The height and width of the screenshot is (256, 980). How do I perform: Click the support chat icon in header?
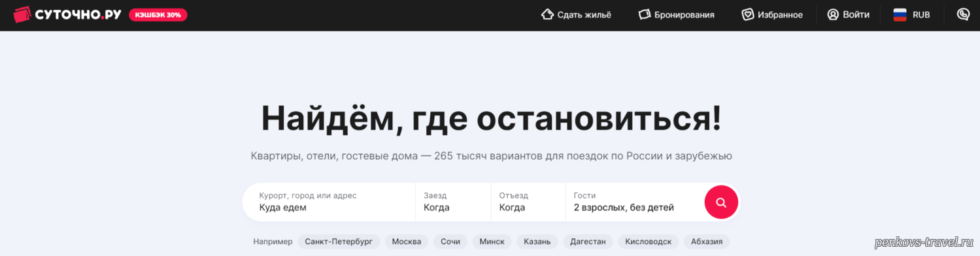point(963,14)
